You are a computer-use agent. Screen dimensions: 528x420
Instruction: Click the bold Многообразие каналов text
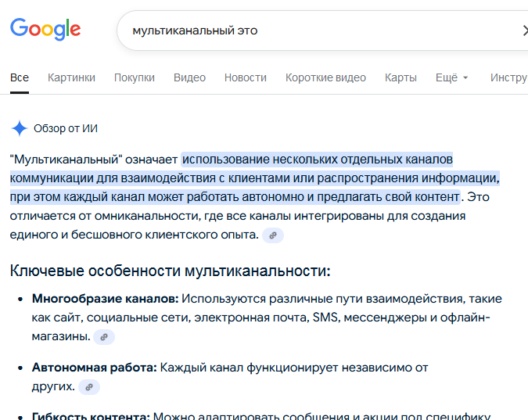click(105, 299)
